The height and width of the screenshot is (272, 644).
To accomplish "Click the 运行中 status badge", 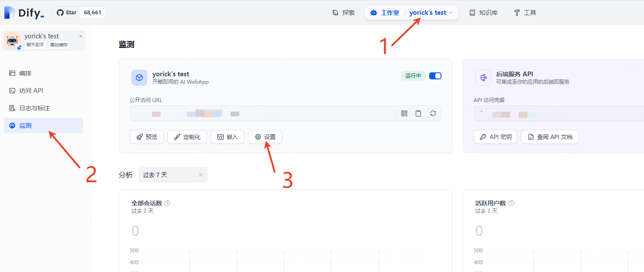I will [x=413, y=76].
